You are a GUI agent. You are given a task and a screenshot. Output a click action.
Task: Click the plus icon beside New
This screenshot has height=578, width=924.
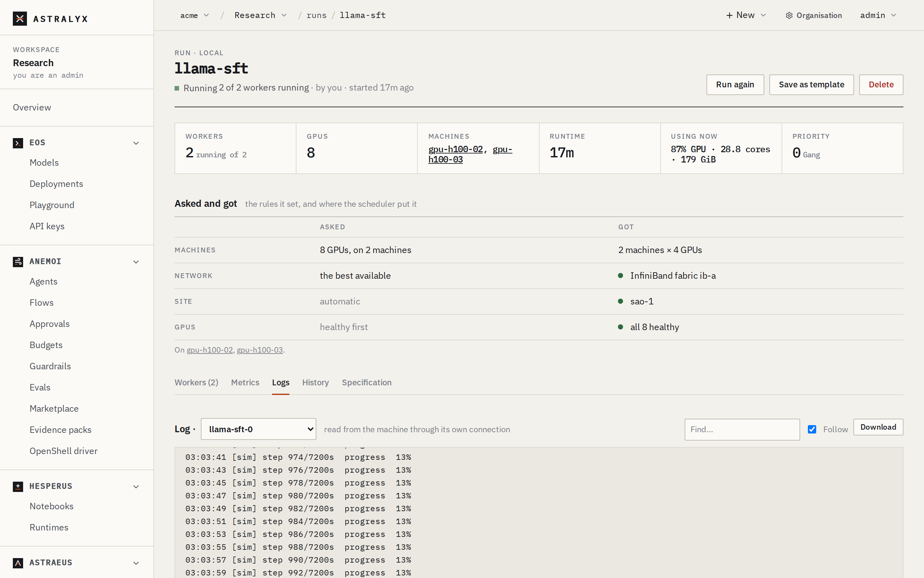pyautogui.click(x=729, y=15)
